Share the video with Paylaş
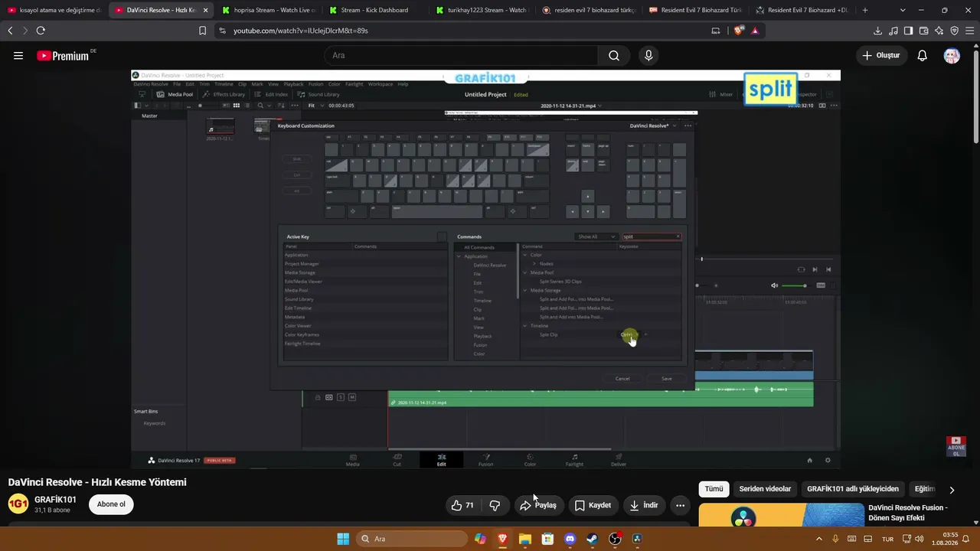Image resolution: width=980 pixels, height=551 pixels. [x=537, y=505]
